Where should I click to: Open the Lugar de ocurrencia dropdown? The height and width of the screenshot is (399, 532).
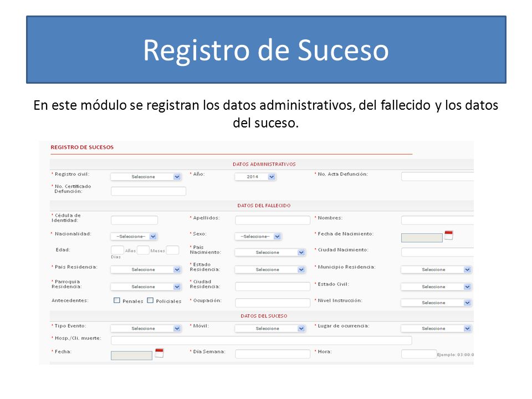click(x=436, y=329)
